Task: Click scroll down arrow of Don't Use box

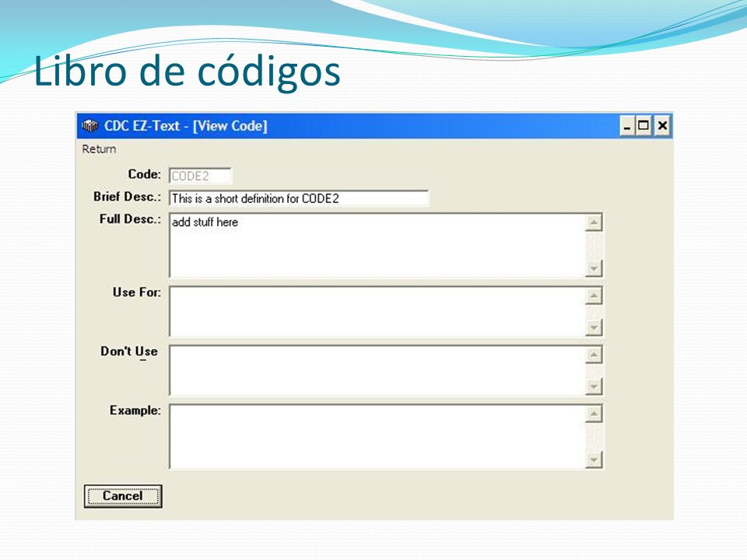Action: (x=594, y=387)
